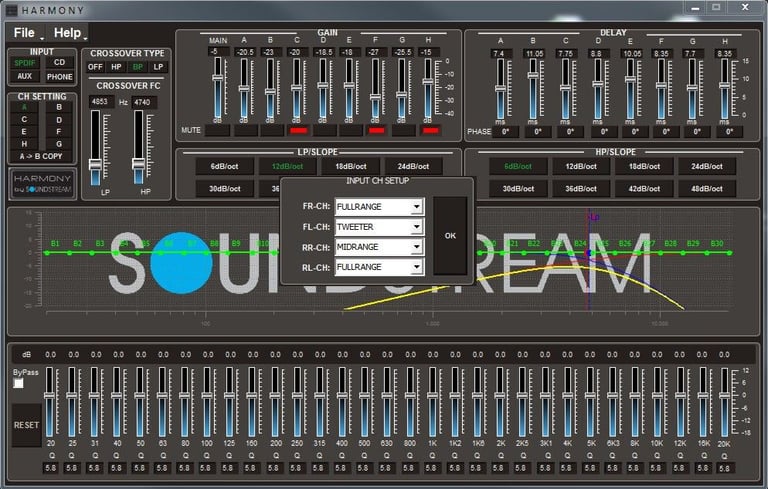768x489 pixels.
Task: Select channel D in CH SETTING
Action: (59, 120)
